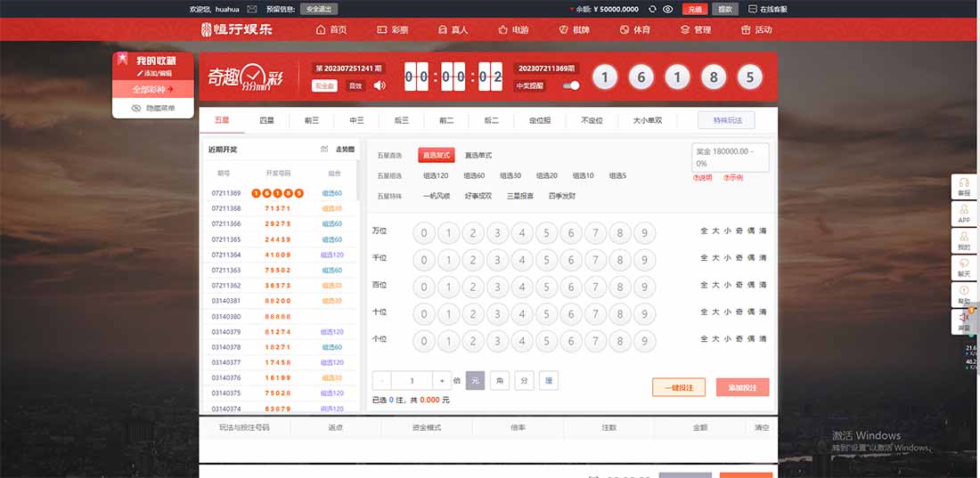The height and width of the screenshot is (478, 980).
Task: Expand 全部彩种 all lotteries list
Action: [x=152, y=89]
